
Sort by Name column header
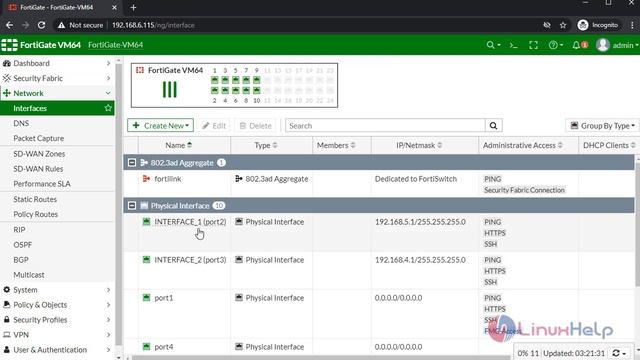(x=179, y=145)
